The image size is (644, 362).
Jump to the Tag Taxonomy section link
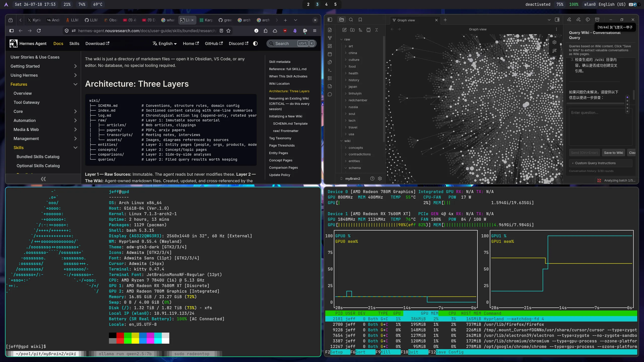tap(280, 138)
